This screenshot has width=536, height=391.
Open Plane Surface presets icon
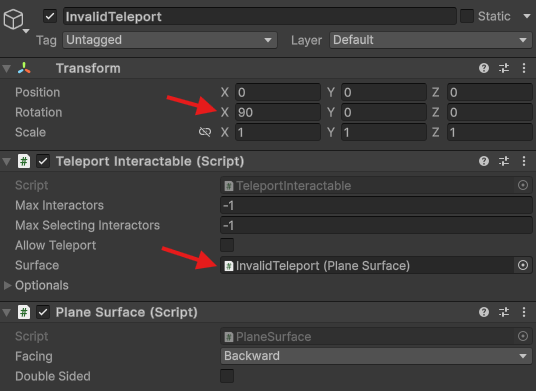point(504,312)
